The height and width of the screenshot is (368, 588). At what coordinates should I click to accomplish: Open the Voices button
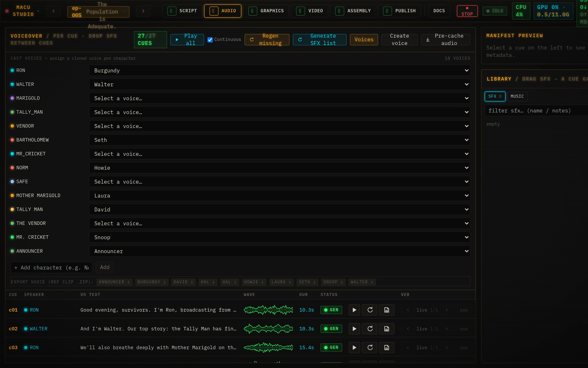tap(364, 39)
